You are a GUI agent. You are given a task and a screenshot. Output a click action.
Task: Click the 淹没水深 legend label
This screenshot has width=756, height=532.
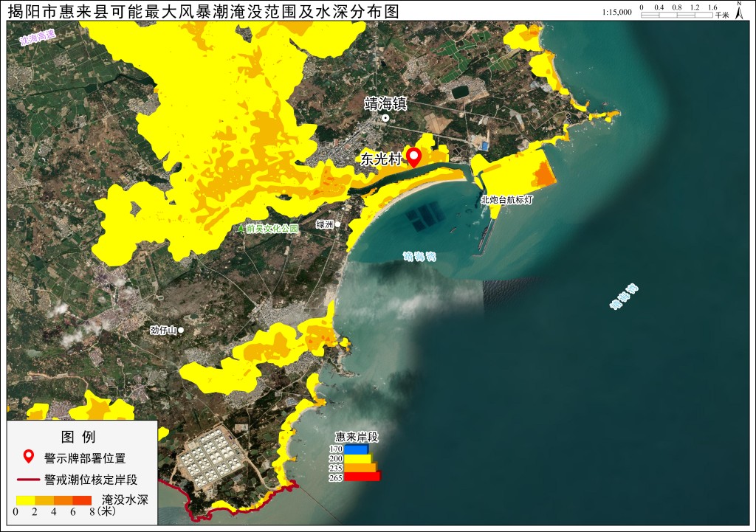tap(125, 500)
